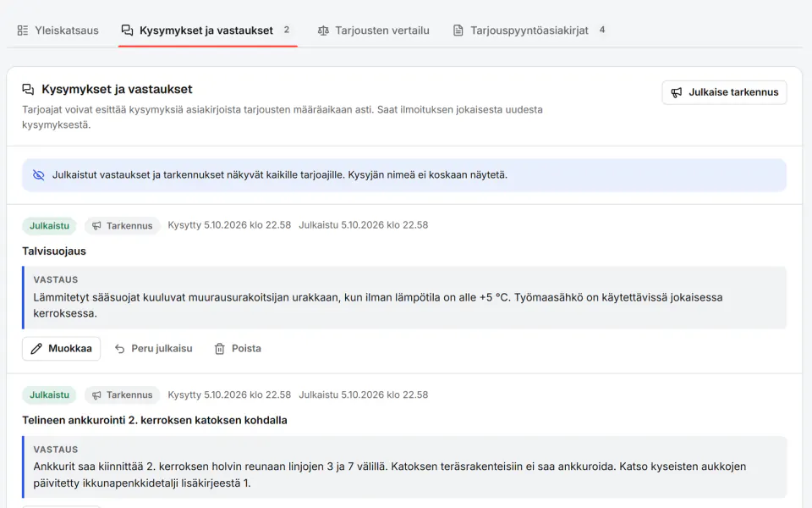Click the Julkaistu badge above Telineen ankkurointi
Viewport: 812px width, 508px height.
[49, 395]
